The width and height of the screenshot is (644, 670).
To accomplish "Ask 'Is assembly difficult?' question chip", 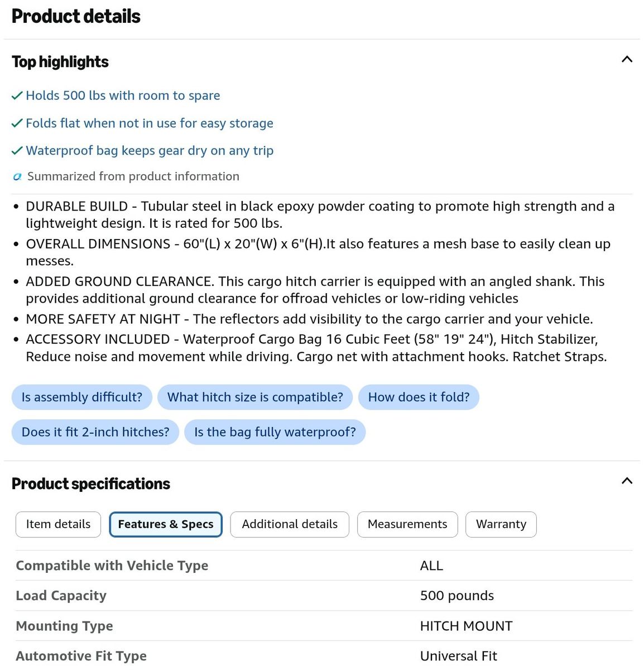I will point(81,397).
